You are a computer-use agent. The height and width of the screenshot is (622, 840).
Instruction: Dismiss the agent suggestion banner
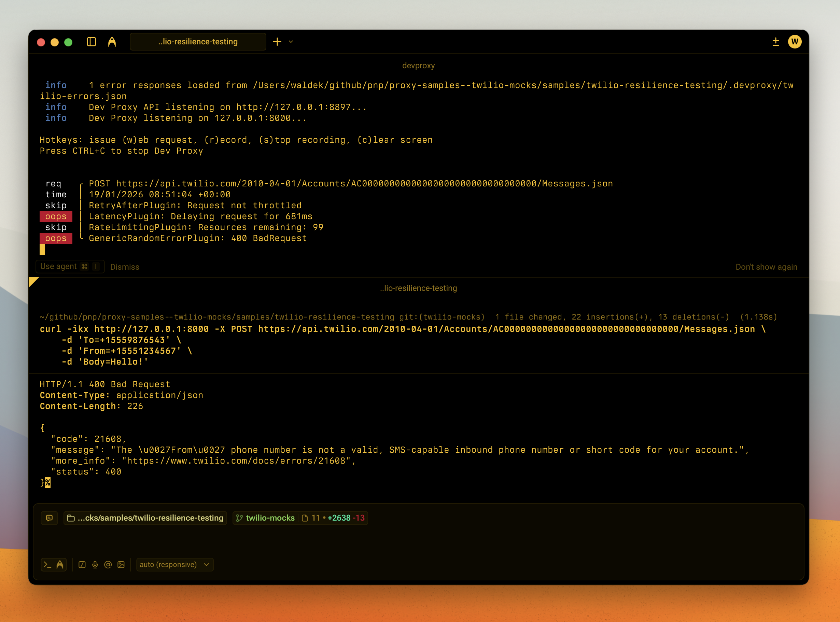[125, 267]
